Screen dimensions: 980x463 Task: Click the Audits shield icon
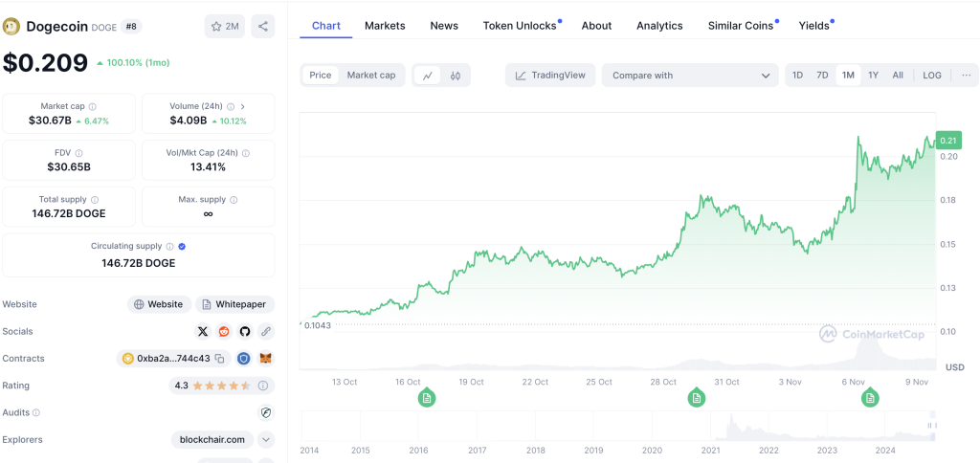(266, 412)
